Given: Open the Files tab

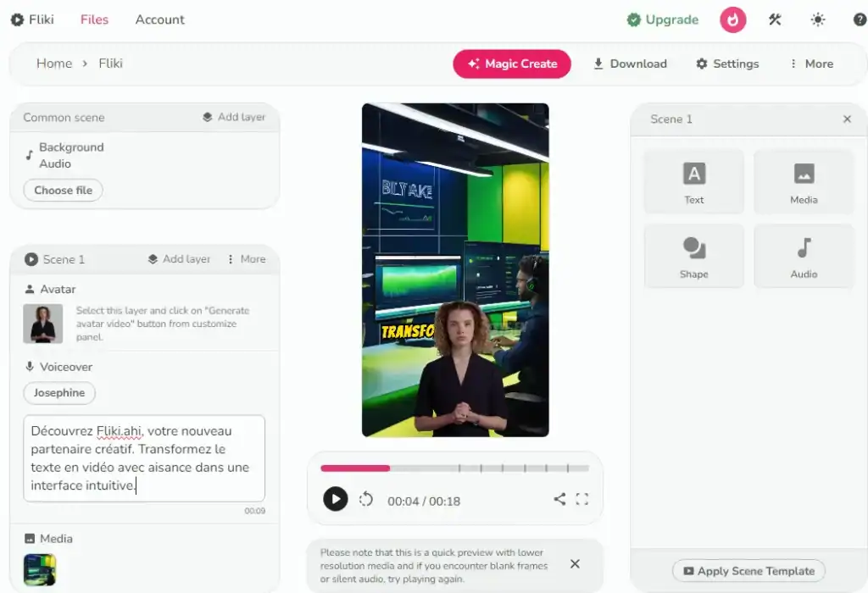Looking at the screenshot, I should [x=94, y=19].
